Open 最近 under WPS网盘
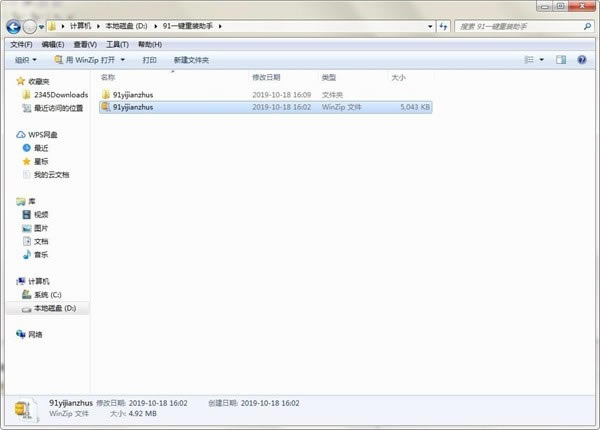The width and height of the screenshot is (600, 430). [x=41, y=148]
